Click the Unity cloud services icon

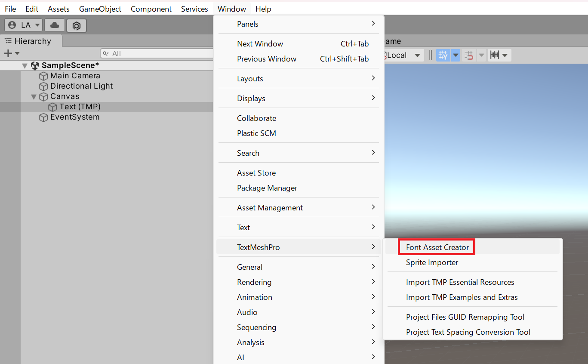coord(54,25)
